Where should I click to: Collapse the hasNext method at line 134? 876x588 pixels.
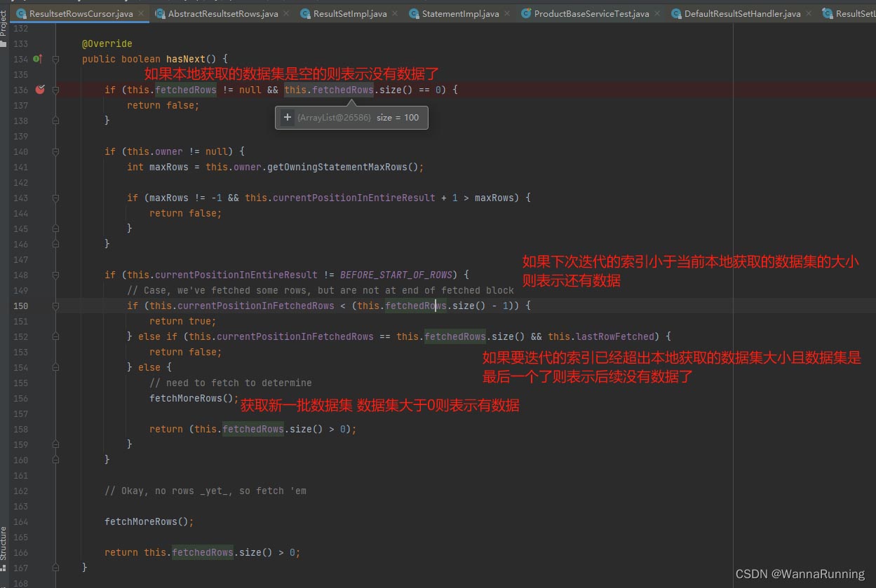click(x=55, y=60)
